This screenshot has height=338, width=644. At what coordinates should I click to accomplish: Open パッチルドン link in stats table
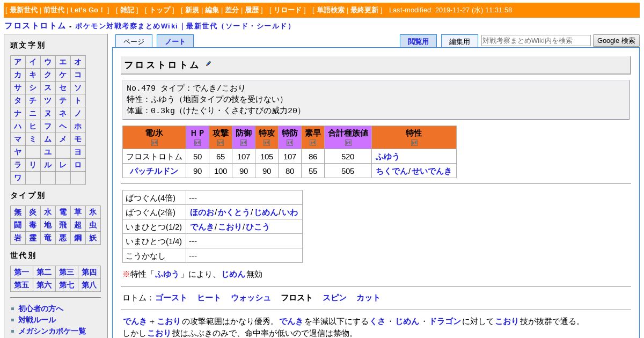(154, 171)
